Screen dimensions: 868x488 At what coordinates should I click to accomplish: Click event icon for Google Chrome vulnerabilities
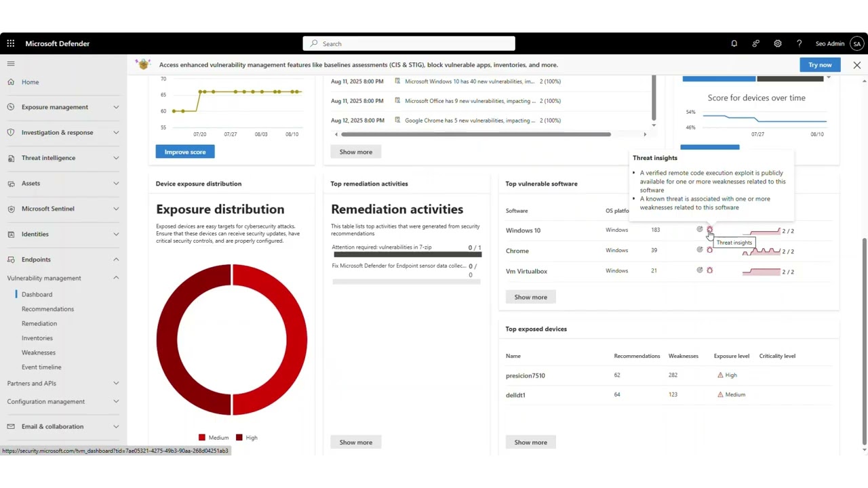pos(397,120)
